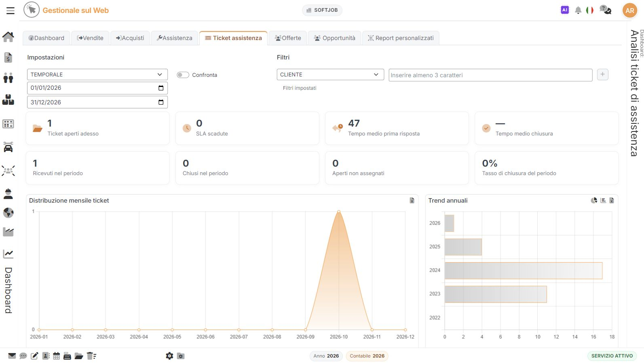This screenshot has width=644, height=364.
Task: Open the people sidebar icon
Action: pyautogui.click(x=8, y=78)
